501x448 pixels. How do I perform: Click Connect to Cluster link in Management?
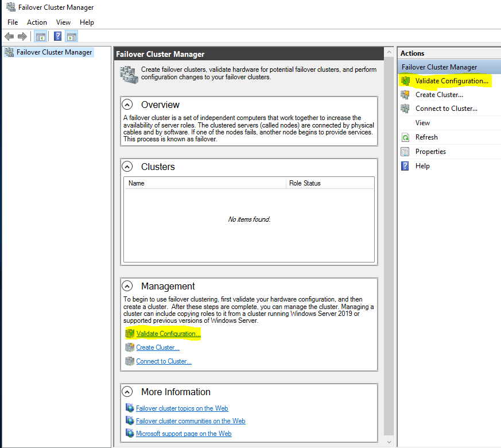pos(164,361)
